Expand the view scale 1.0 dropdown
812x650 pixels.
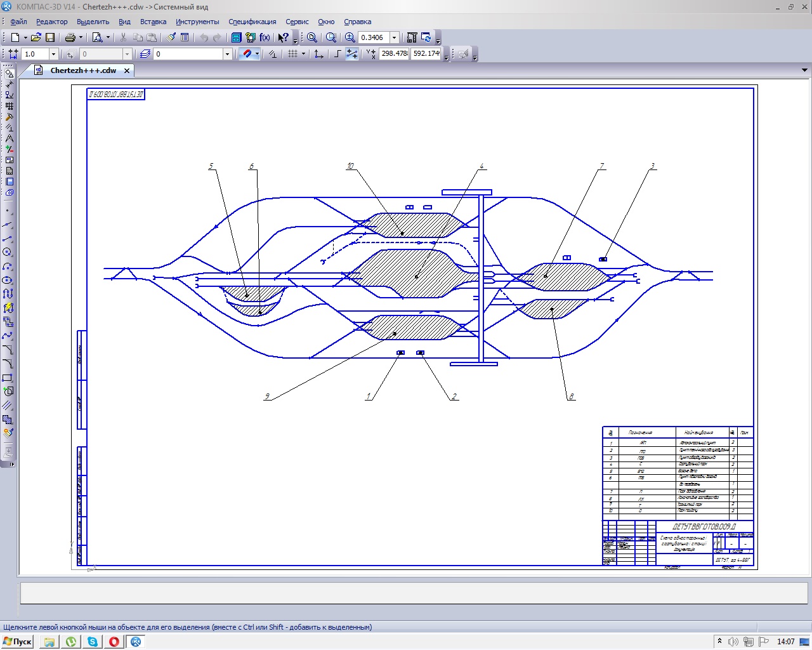coord(54,54)
